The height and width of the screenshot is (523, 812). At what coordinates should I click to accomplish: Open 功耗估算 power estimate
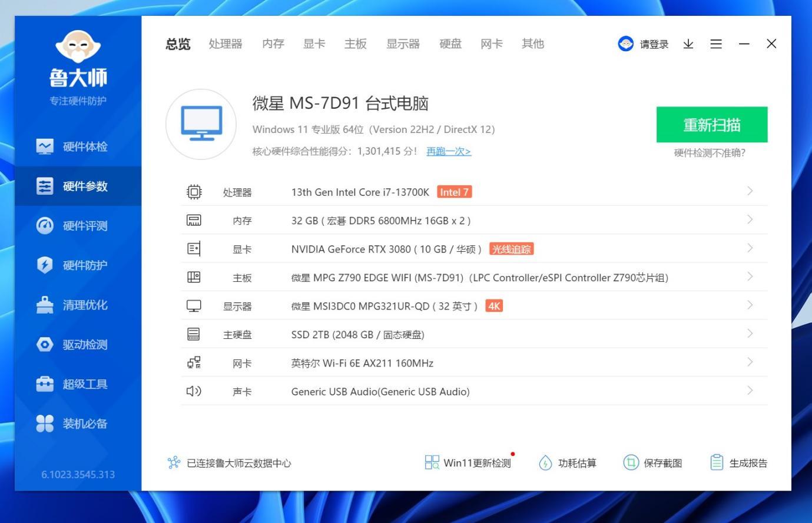tap(568, 463)
